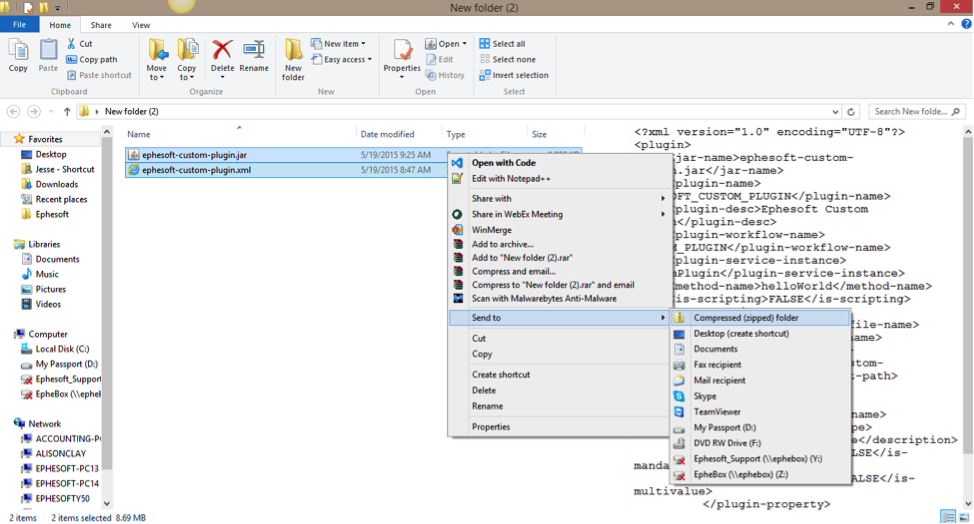Open the File tab
The image size is (974, 524).
click(x=19, y=25)
